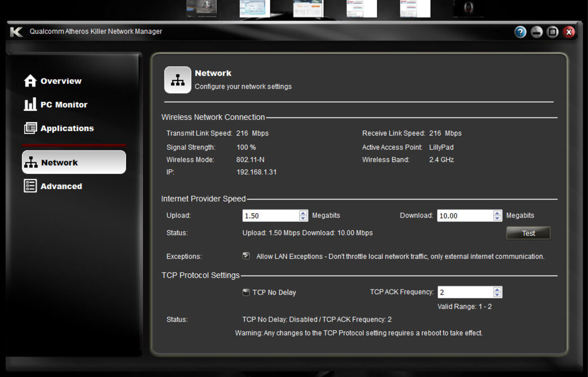Screen dimensions: 588x377
Task: Click the TCP No Delay: Disabled status text
Action: pyautogui.click(x=317, y=320)
